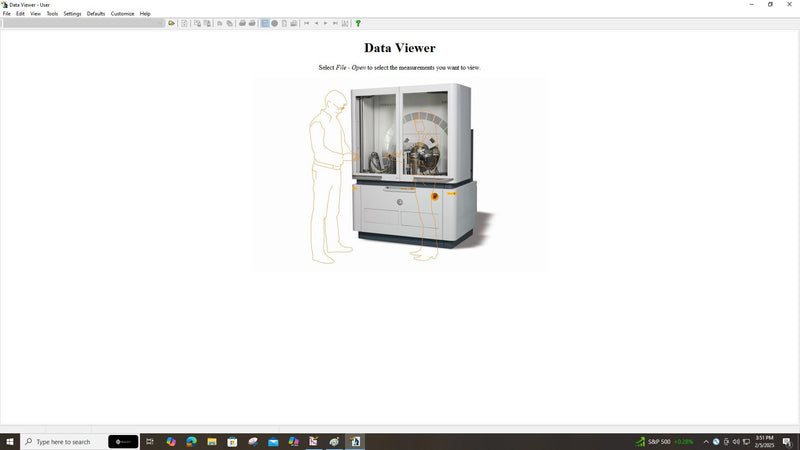
Task: Click the Windows Start button
Action: point(10,442)
